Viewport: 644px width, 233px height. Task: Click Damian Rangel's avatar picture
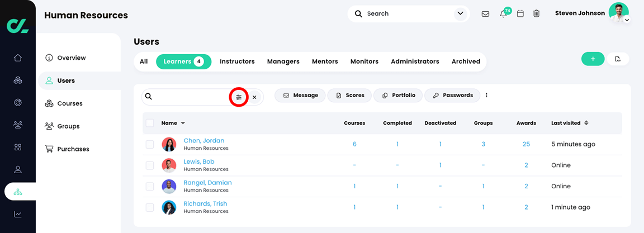point(169,186)
